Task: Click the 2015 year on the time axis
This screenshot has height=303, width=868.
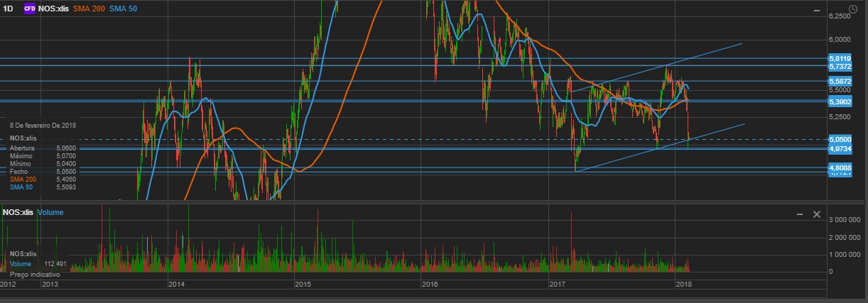Action: click(x=303, y=284)
